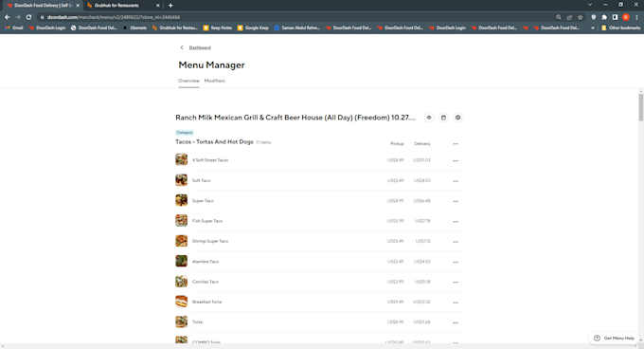Open the browser zoom magnifier icon
This screenshot has width=644, height=349.
point(559,17)
